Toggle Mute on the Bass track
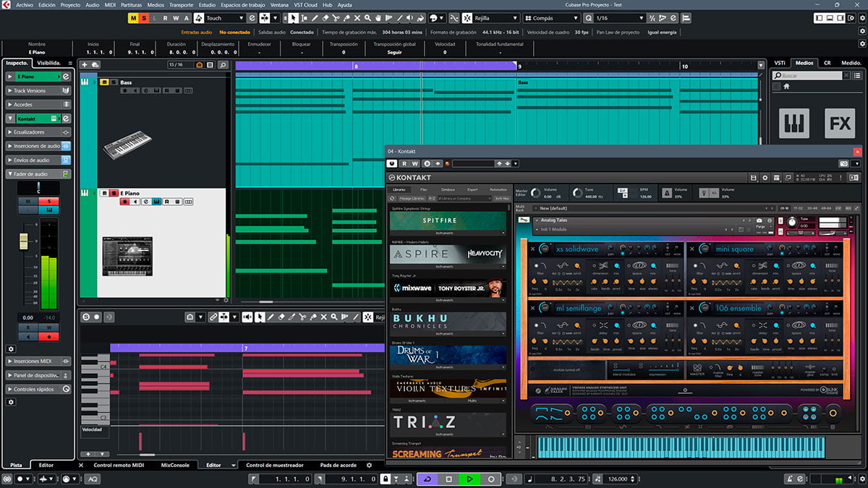This screenshot has width=868, height=488. click(104, 82)
